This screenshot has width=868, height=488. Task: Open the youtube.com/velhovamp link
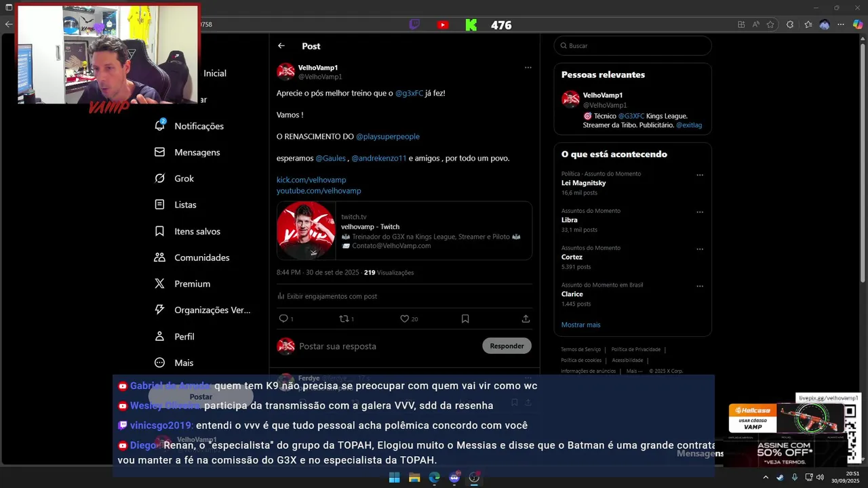click(319, 191)
